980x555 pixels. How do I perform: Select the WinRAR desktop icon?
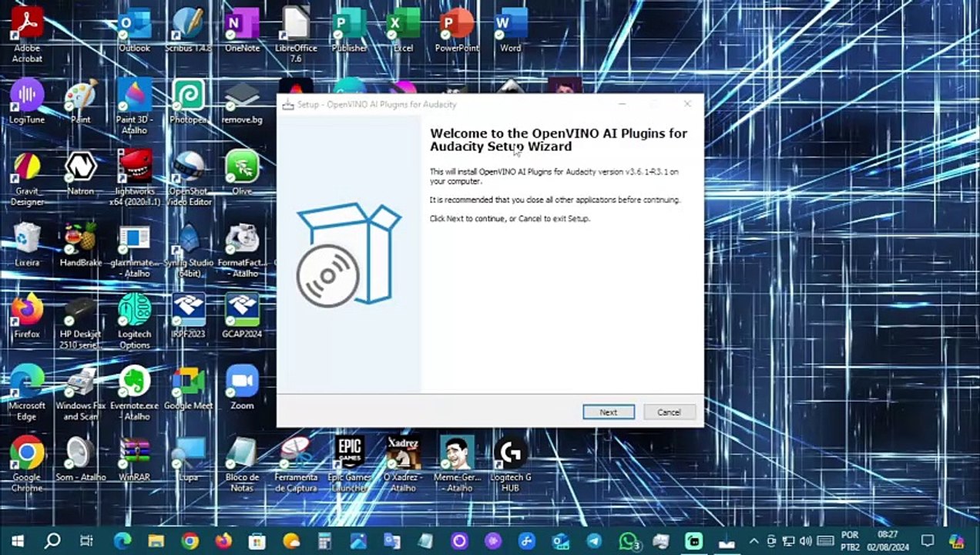134,459
